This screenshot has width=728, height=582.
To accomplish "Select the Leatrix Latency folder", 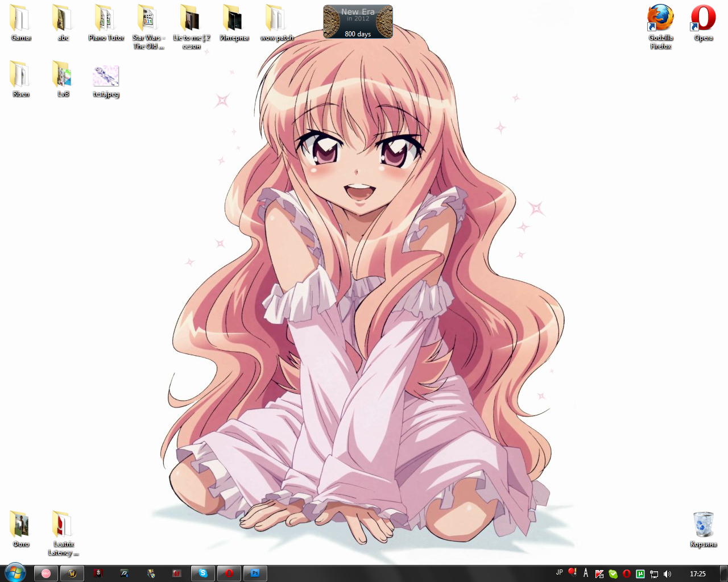I will tap(63, 533).
